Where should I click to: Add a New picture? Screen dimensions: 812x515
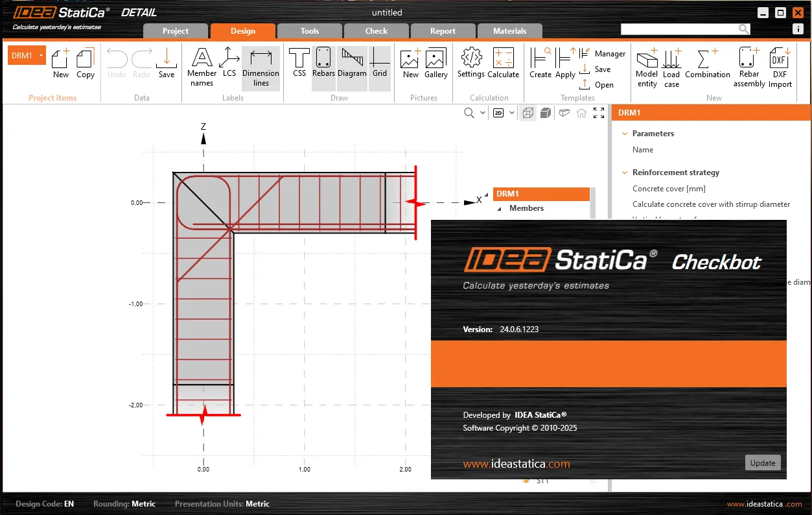pyautogui.click(x=411, y=64)
